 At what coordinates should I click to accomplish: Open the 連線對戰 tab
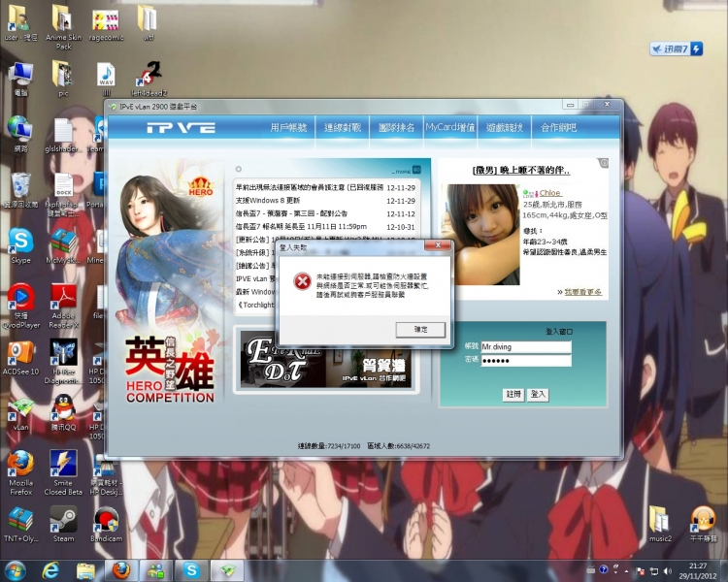point(343,127)
